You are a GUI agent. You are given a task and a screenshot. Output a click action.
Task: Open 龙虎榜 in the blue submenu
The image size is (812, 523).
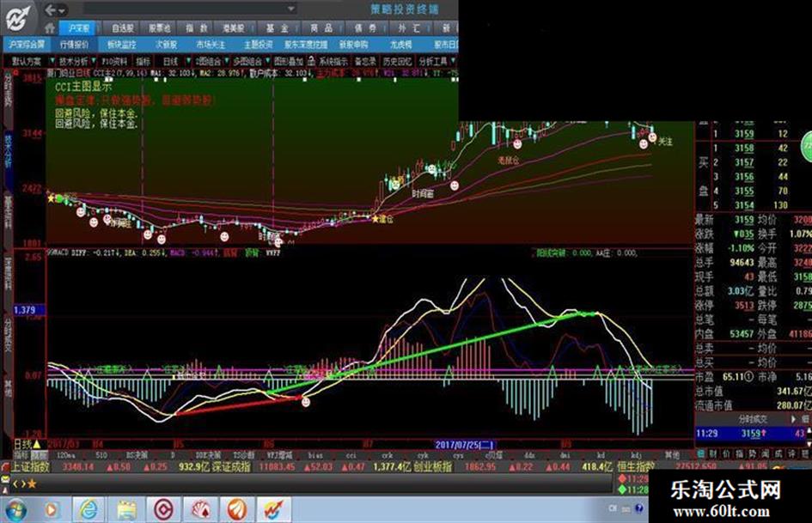[400, 45]
